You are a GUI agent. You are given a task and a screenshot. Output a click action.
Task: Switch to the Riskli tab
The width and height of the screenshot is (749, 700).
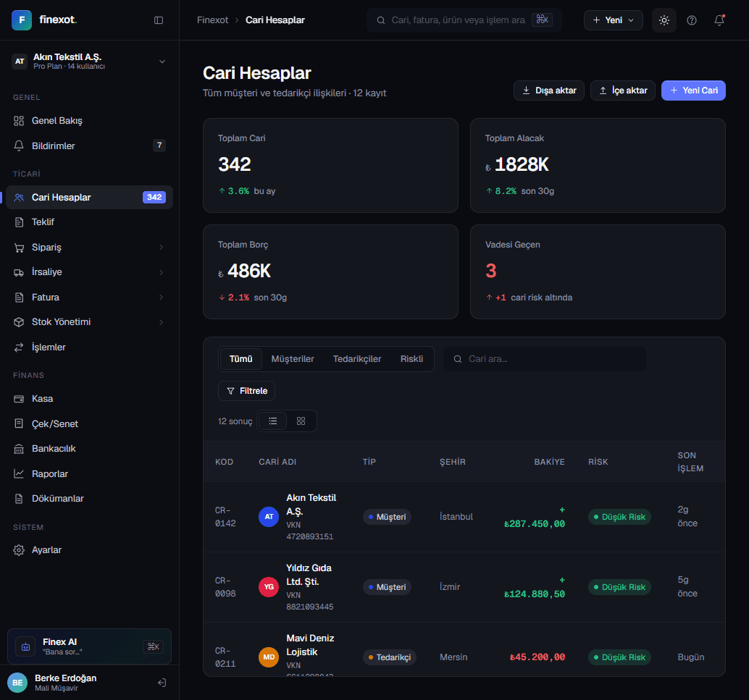(x=411, y=359)
